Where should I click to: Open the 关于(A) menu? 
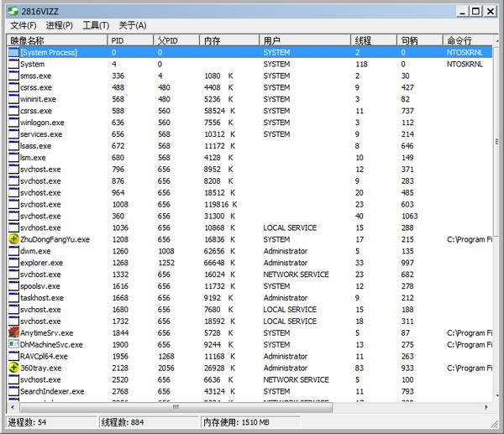coord(132,26)
